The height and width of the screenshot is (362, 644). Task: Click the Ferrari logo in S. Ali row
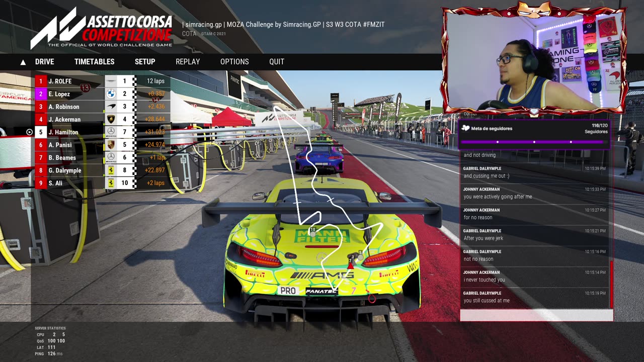coord(111,183)
